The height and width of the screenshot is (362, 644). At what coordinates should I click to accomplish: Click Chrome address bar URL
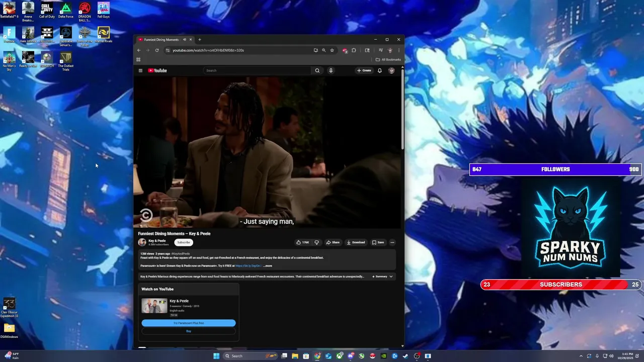pos(208,50)
